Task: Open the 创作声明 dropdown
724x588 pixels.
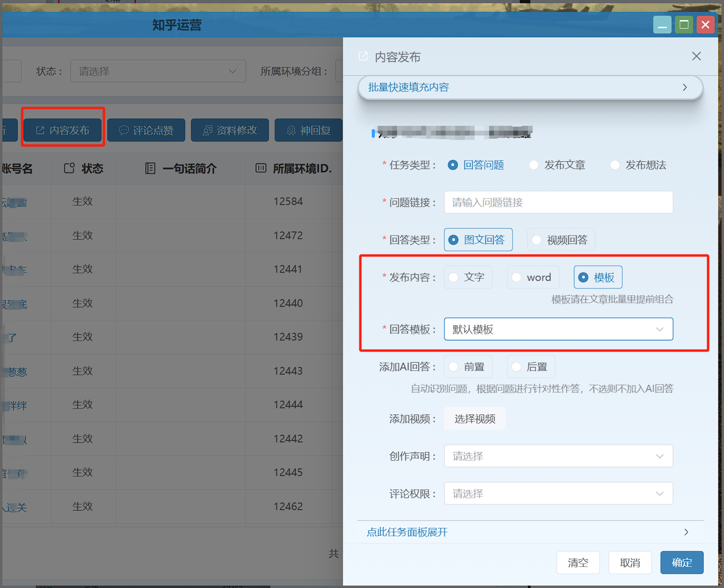Action: pos(559,456)
